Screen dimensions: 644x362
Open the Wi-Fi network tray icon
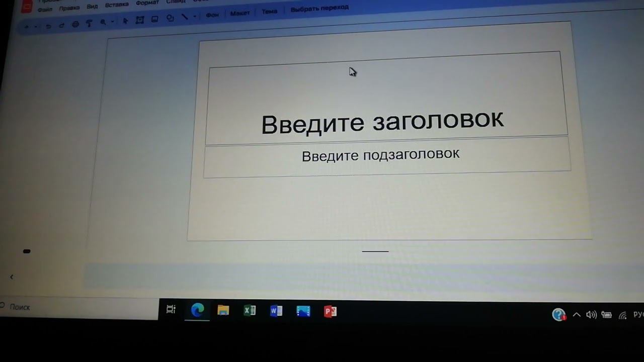tap(623, 316)
